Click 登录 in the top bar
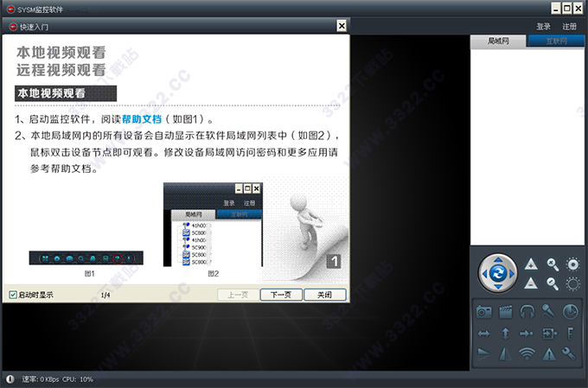The image size is (588, 388). 543,27
